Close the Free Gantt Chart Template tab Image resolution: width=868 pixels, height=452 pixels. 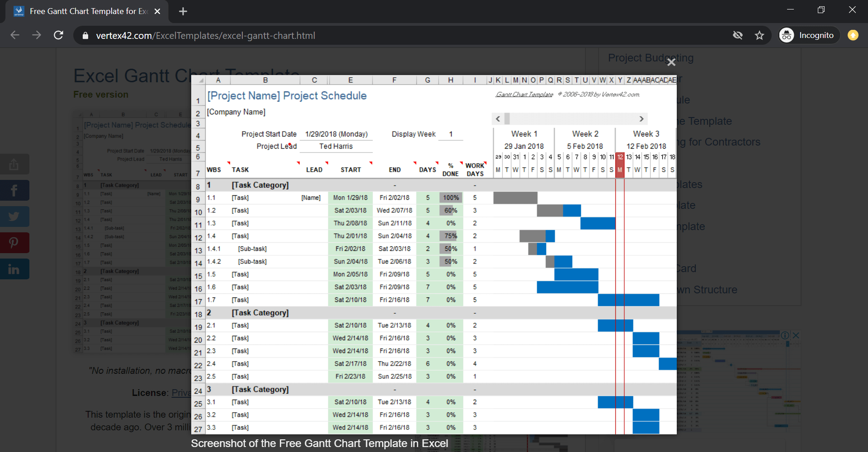pyautogui.click(x=157, y=11)
